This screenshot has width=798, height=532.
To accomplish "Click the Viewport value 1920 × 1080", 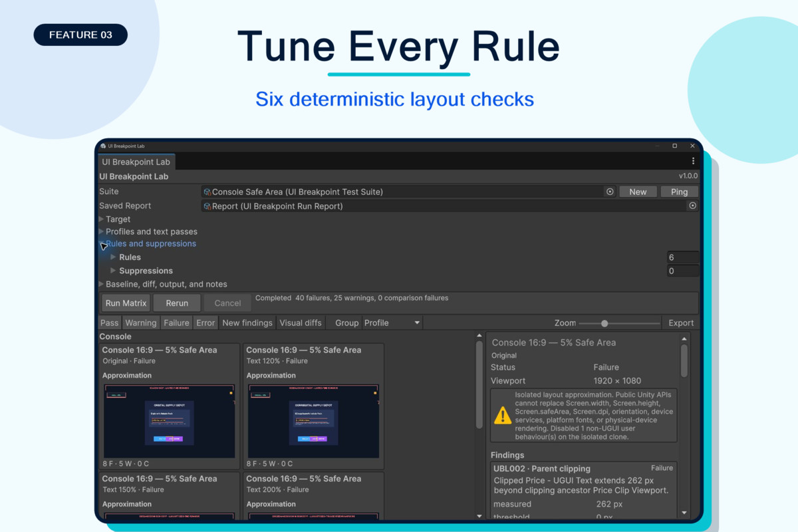I will pos(617,381).
